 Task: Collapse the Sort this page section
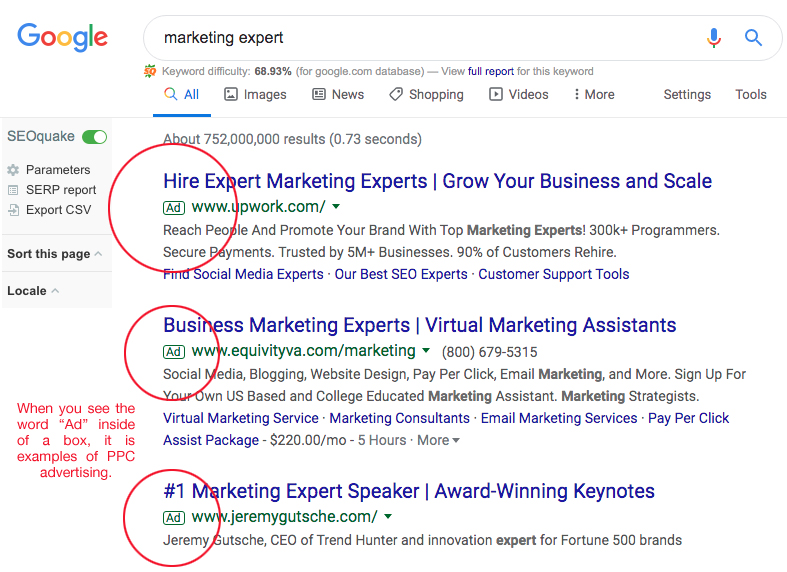click(55, 254)
